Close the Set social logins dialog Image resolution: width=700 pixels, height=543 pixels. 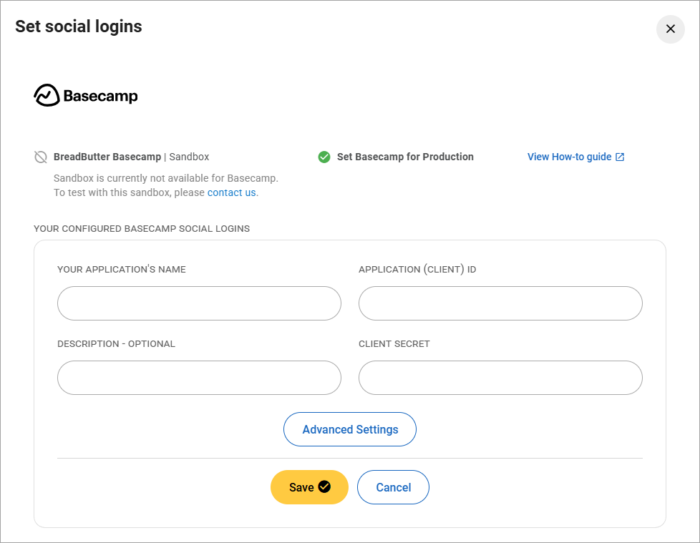click(670, 29)
